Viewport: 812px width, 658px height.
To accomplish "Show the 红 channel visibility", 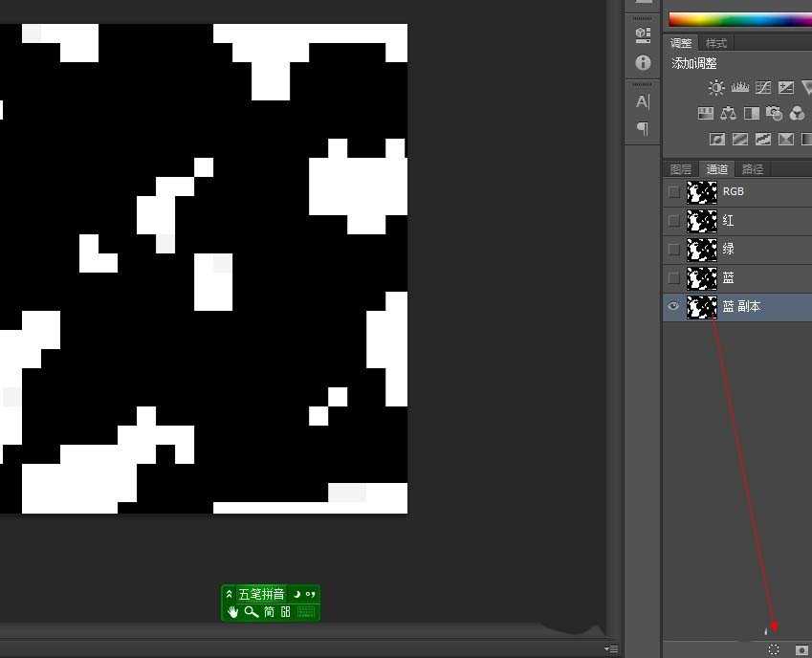I will tap(674, 221).
